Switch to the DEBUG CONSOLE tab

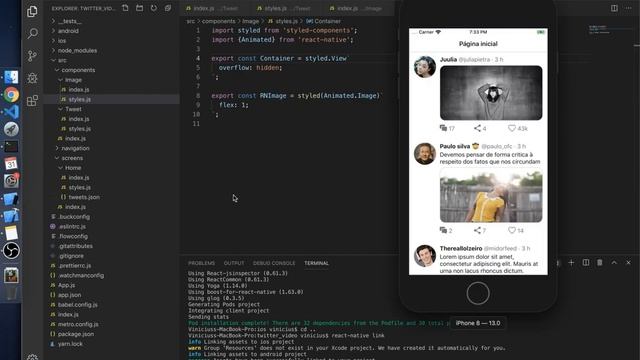(274, 263)
